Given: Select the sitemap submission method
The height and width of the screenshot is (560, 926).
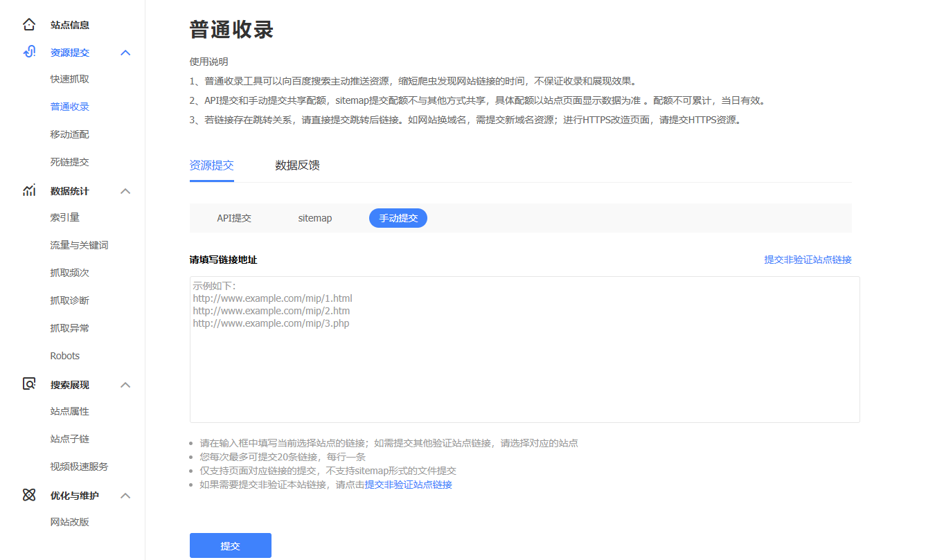Looking at the screenshot, I should (x=315, y=218).
